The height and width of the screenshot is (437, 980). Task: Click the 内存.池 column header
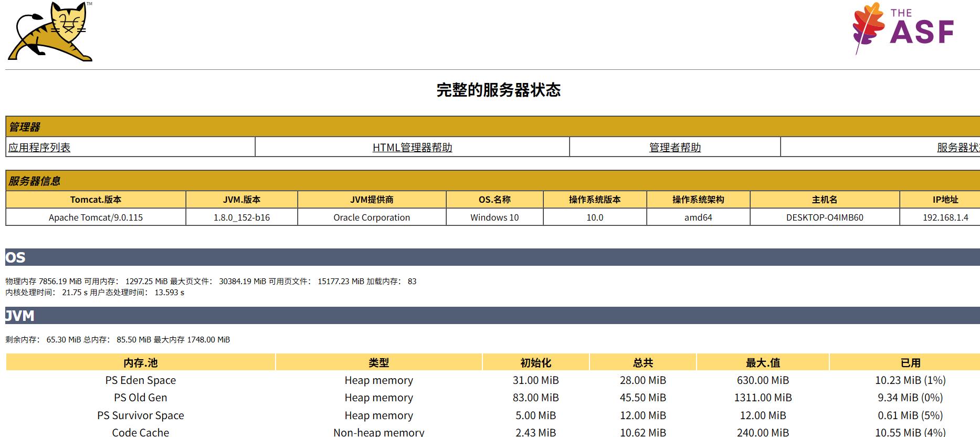(x=141, y=362)
